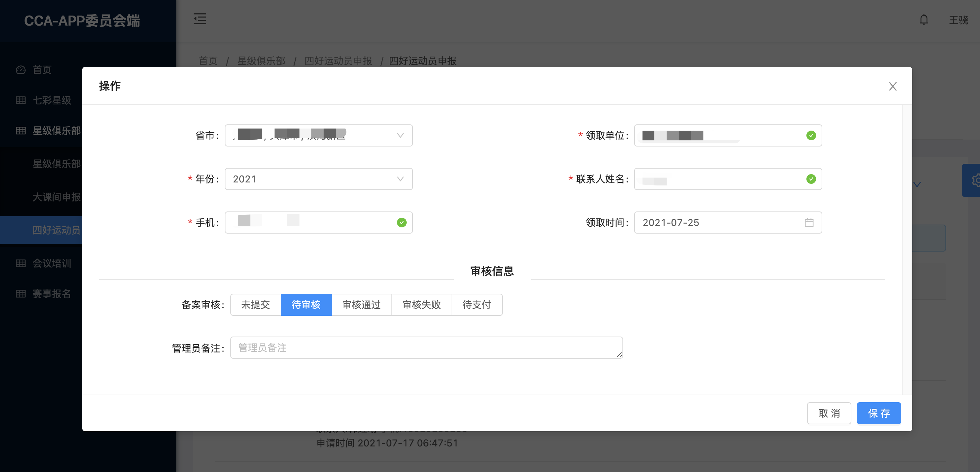980x472 pixels.
Task: Select the 待审核 review status
Action: pos(306,305)
